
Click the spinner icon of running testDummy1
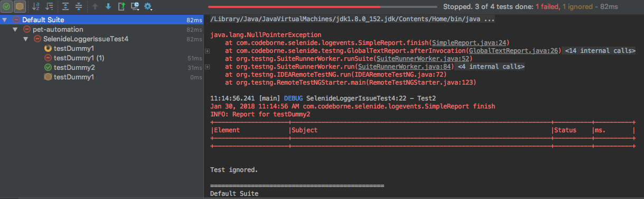(x=48, y=48)
